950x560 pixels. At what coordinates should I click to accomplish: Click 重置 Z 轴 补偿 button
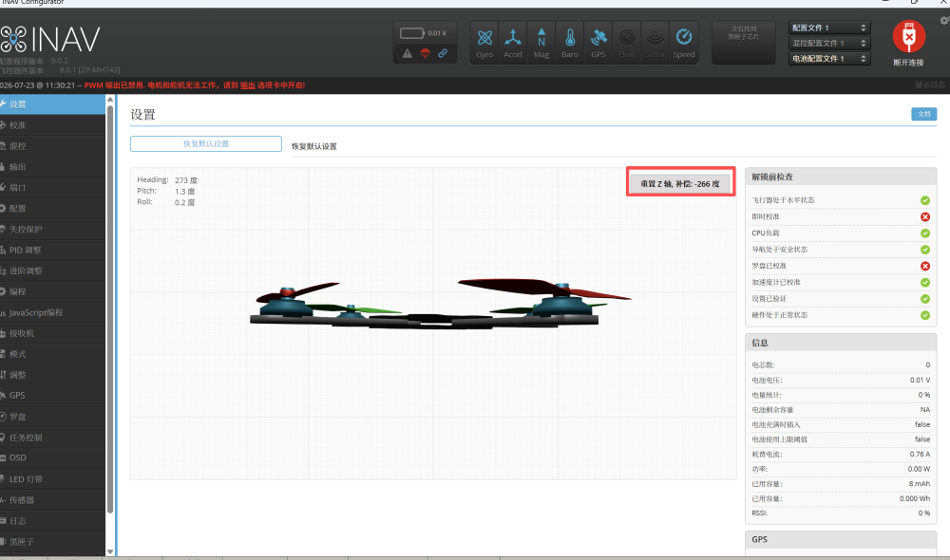(680, 183)
